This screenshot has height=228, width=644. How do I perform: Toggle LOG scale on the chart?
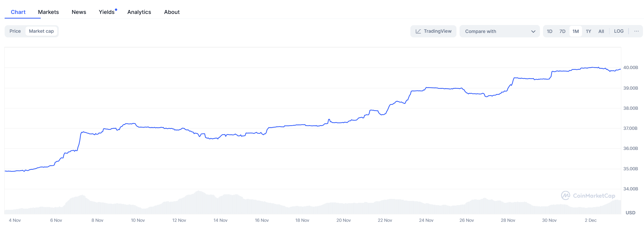pos(619,31)
